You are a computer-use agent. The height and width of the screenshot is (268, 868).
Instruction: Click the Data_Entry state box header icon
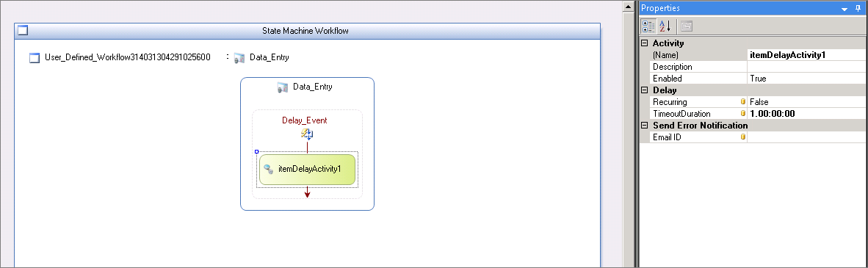tap(282, 87)
